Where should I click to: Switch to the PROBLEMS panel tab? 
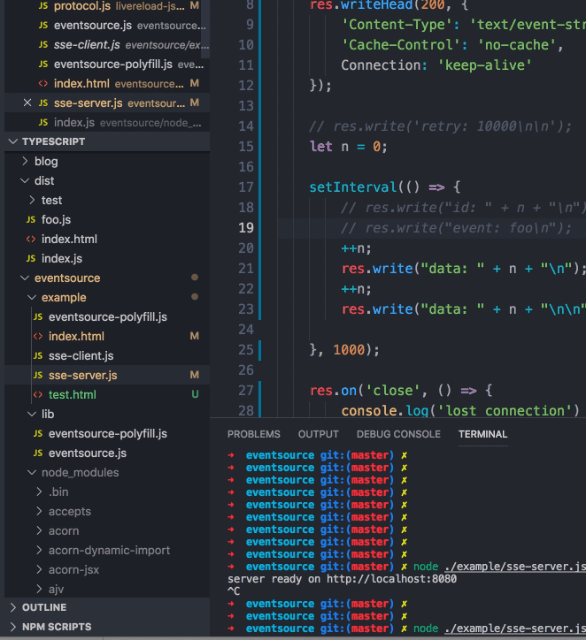[x=254, y=434]
